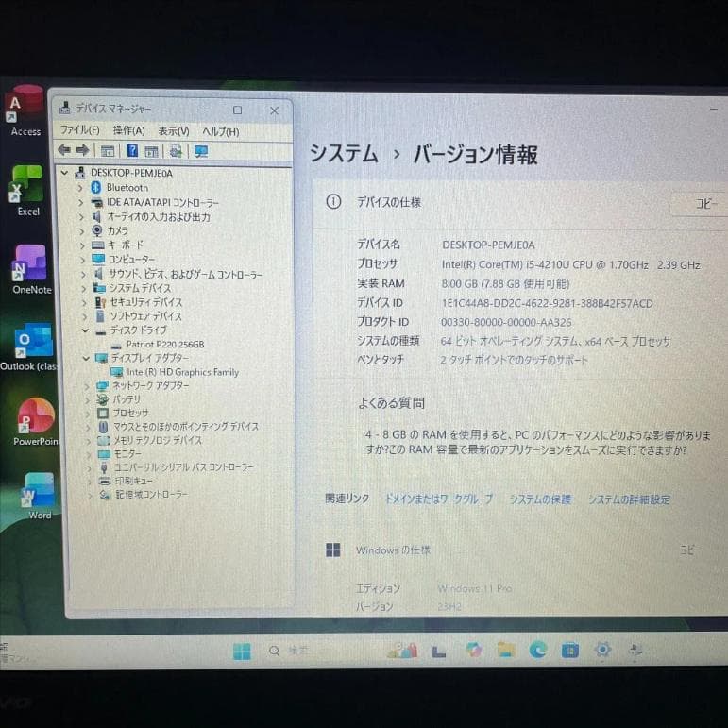Click システム in the settings breadcrumb

pyautogui.click(x=344, y=153)
